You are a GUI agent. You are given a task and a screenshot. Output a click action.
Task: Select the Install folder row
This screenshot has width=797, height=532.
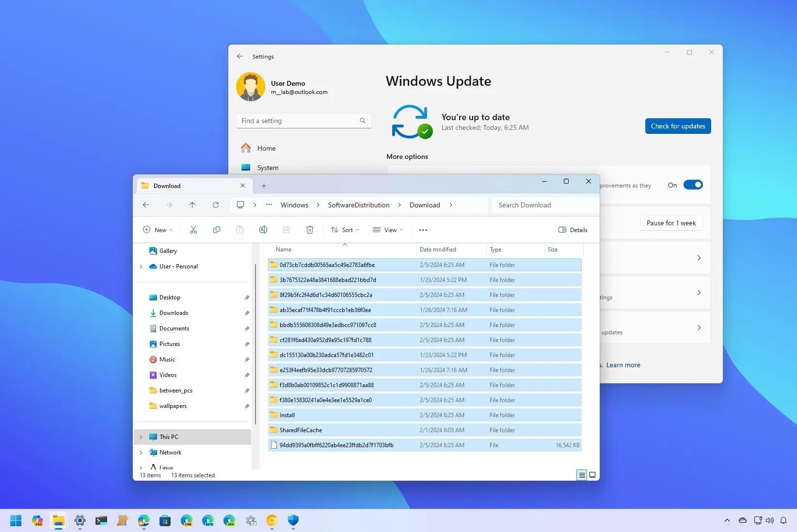(425, 415)
